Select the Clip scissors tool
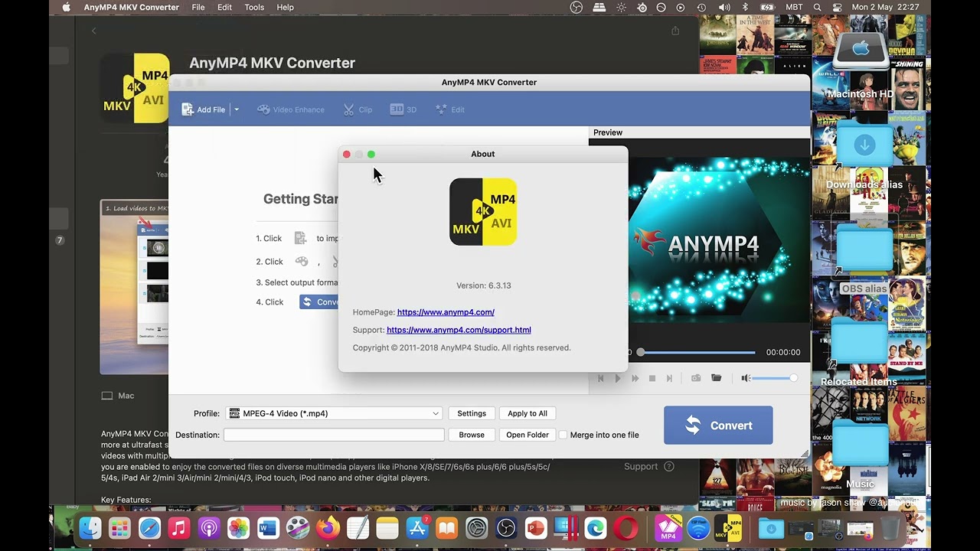Viewport: 980px width, 551px height. 358,109
